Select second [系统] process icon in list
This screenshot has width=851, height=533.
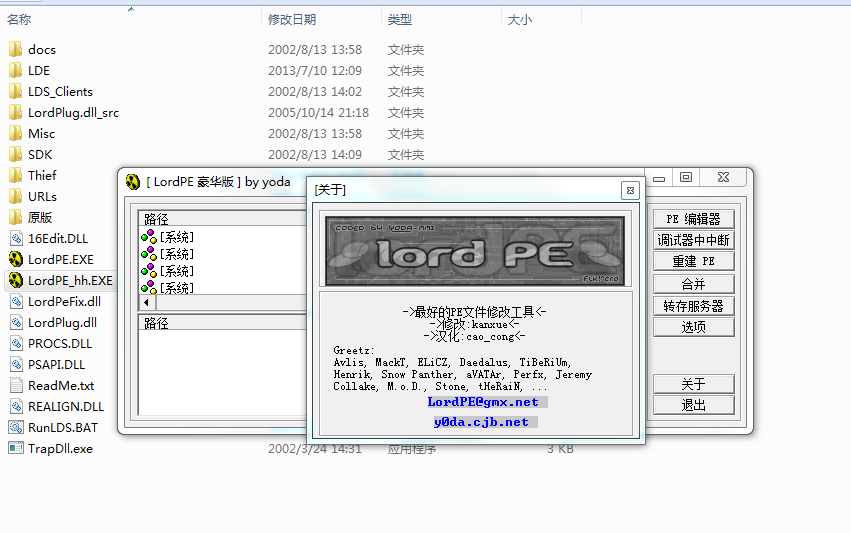pos(149,253)
